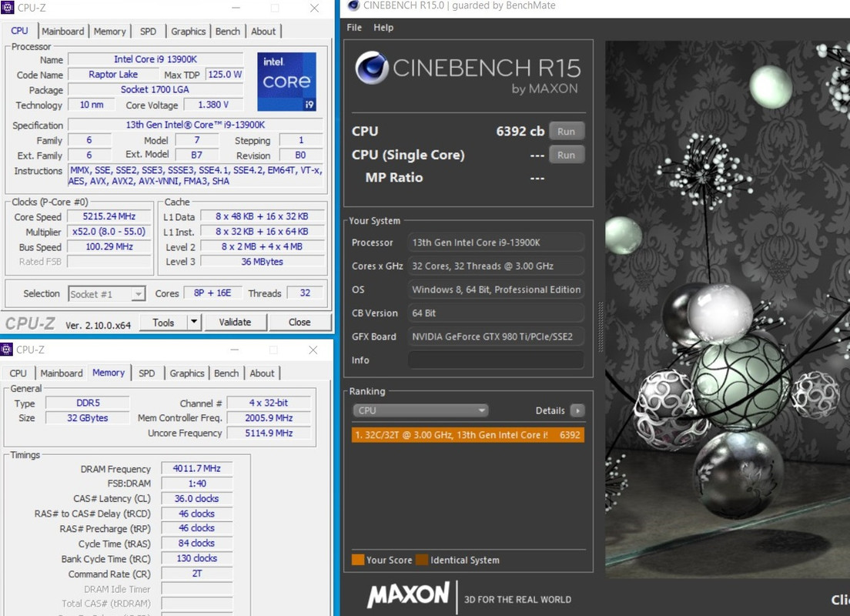Click the Core Voltage value 1.380 V

pos(213,105)
